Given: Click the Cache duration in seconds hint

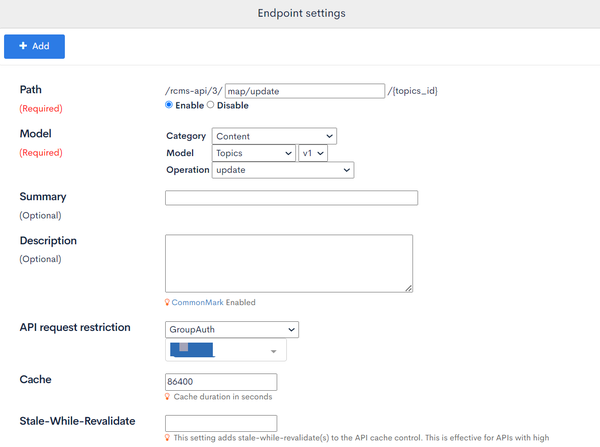Looking at the screenshot, I should 223,396.
